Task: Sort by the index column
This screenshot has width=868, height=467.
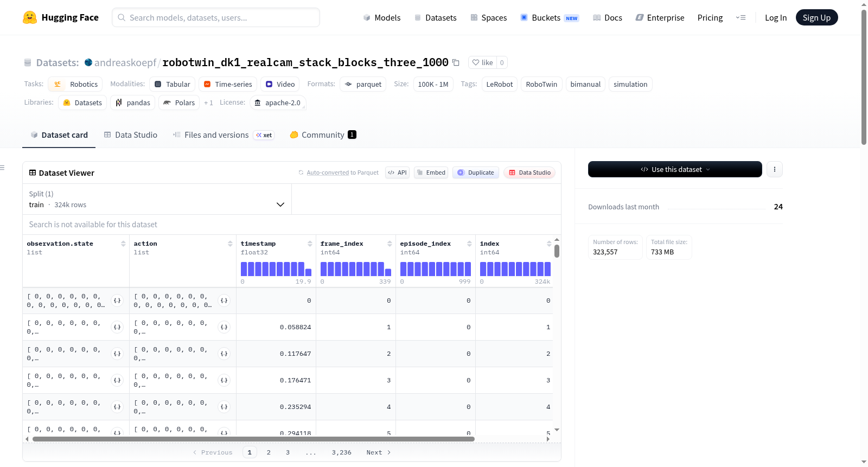Action: (x=549, y=244)
